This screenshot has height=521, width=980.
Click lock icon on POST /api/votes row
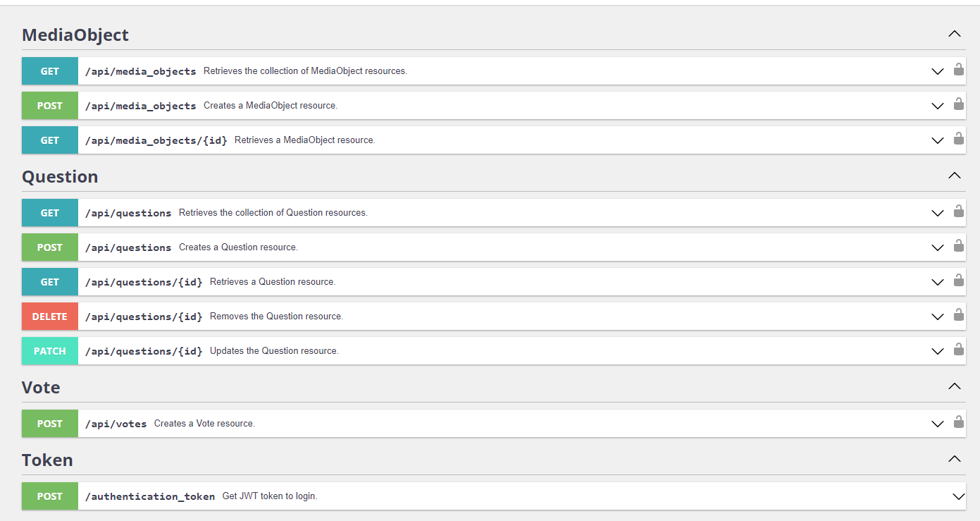(959, 422)
